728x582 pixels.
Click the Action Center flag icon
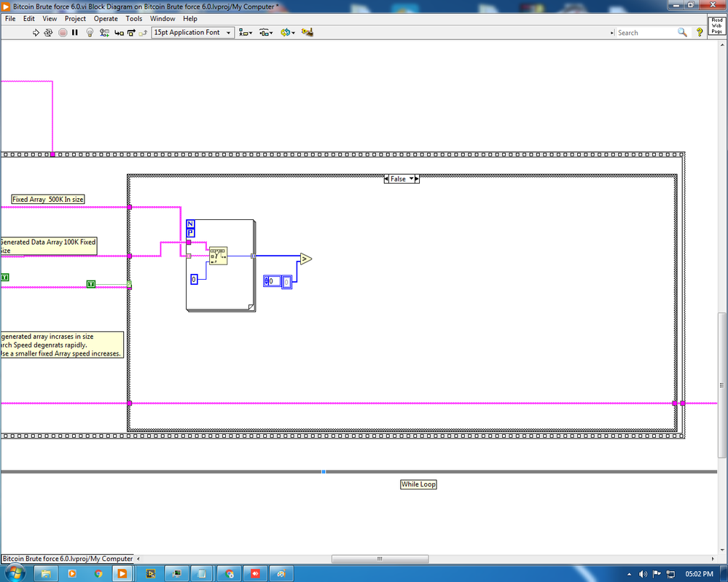(657, 574)
